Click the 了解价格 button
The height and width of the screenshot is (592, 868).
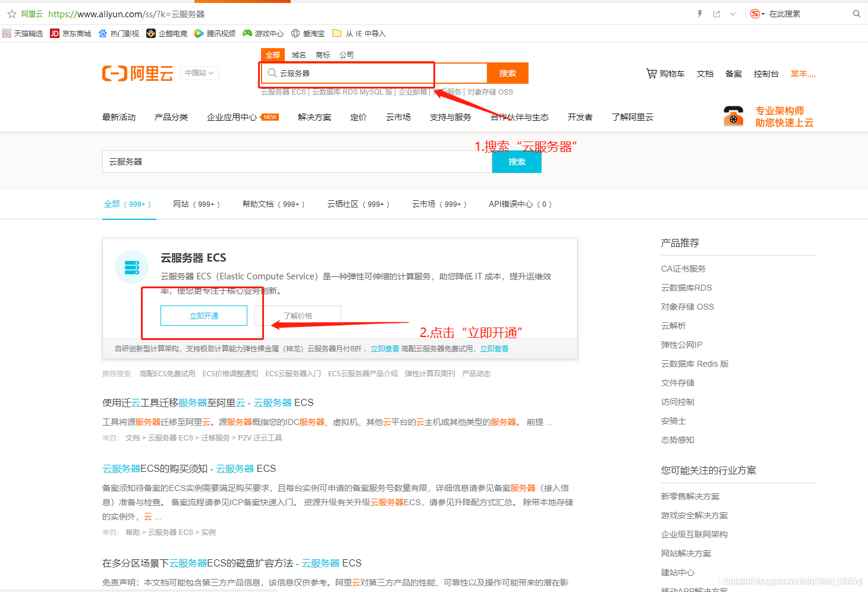click(298, 316)
